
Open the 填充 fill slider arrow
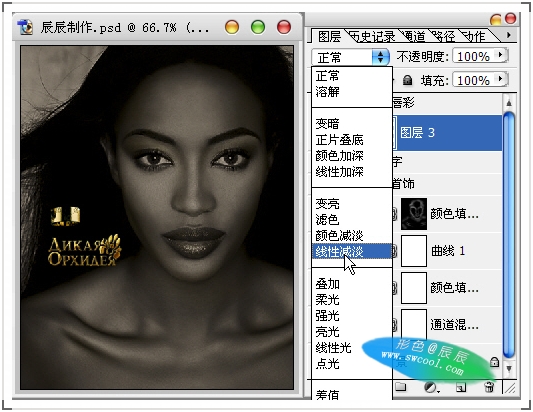500,79
